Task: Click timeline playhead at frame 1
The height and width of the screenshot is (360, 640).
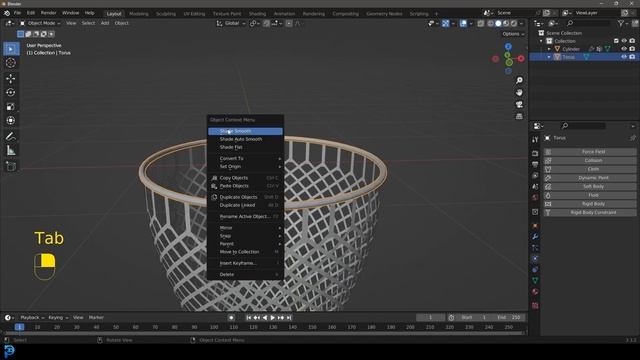Action: [x=19, y=327]
